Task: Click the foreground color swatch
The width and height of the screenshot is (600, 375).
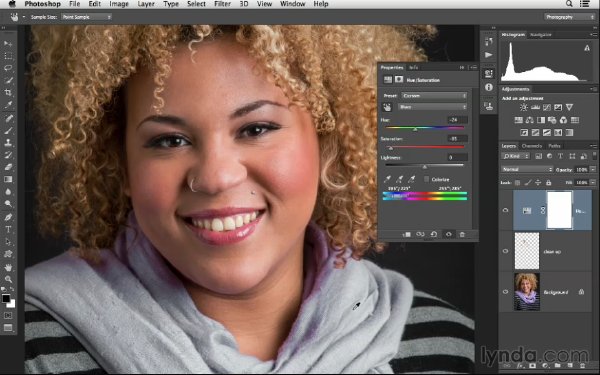Action: (x=6, y=298)
